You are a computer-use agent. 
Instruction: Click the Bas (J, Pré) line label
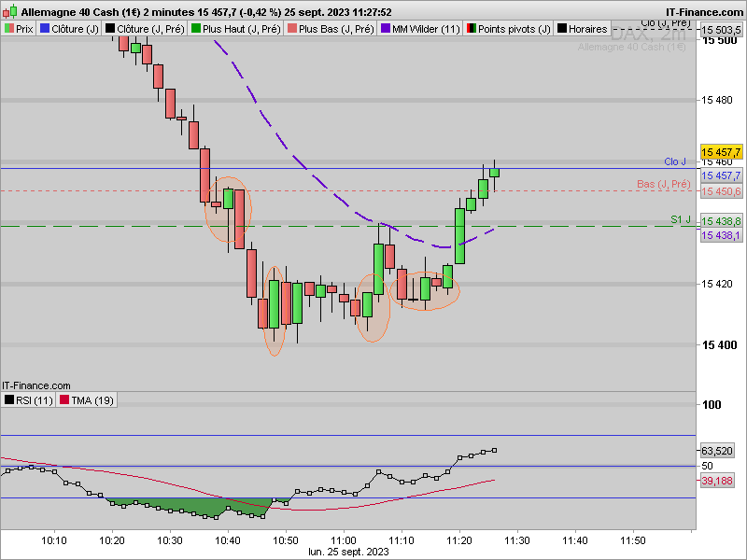pyautogui.click(x=664, y=184)
